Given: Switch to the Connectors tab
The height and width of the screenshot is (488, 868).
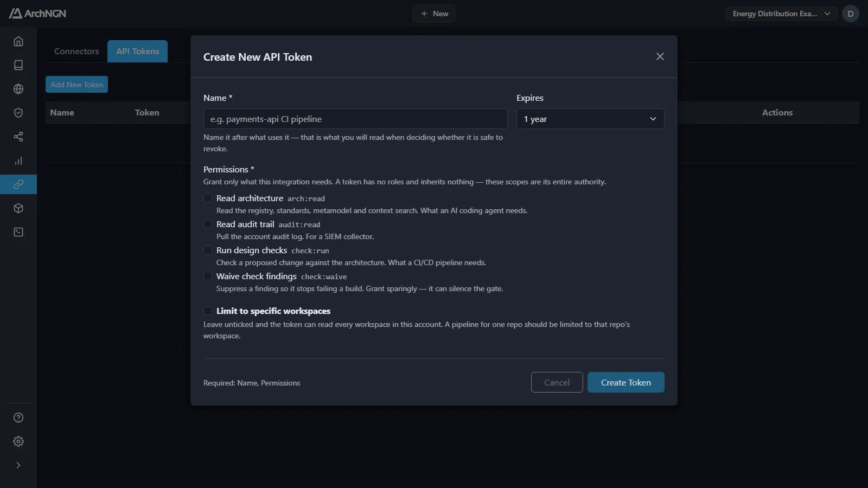Looking at the screenshot, I should 76,51.
